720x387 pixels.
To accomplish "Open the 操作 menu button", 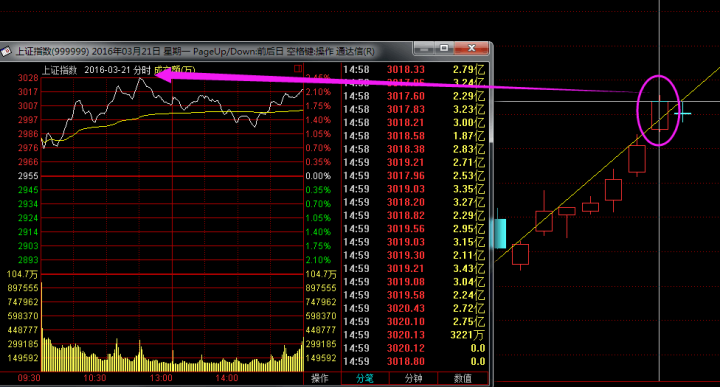I will pyautogui.click(x=320, y=378).
